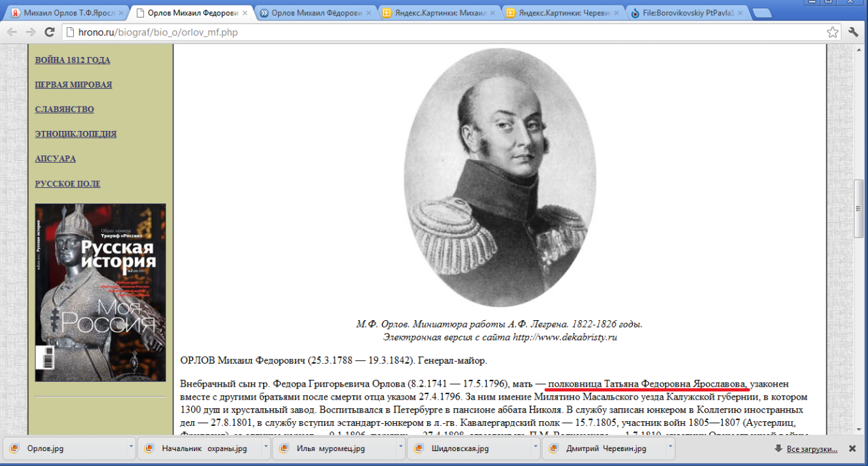
Task: Open the 'File:Borovikovskiy PtPavla1' tab
Action: (688, 13)
